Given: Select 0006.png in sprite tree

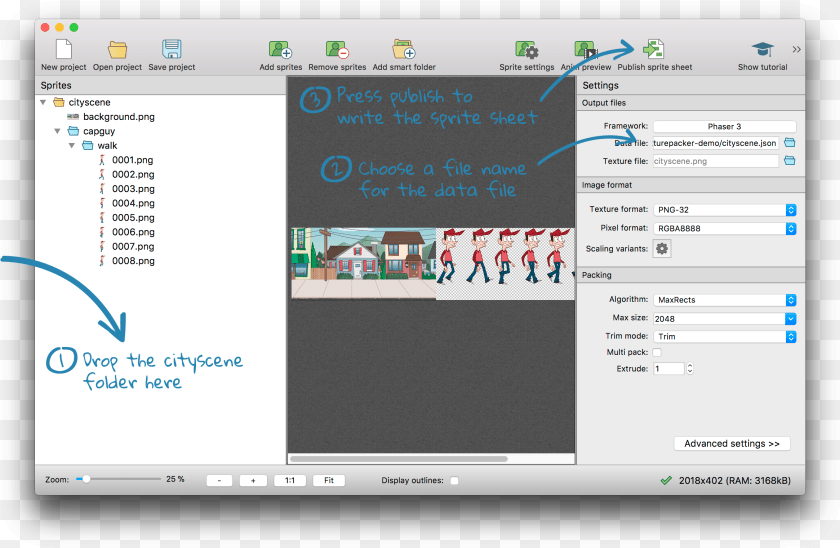Looking at the screenshot, I should (132, 232).
